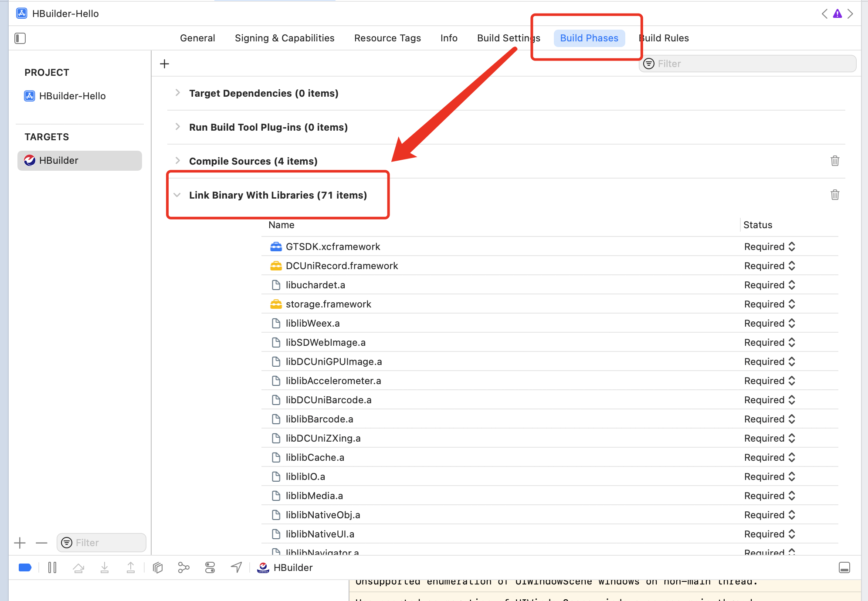Viewport: 868px width, 601px height.
Task: Switch to the General tab
Action: click(197, 38)
